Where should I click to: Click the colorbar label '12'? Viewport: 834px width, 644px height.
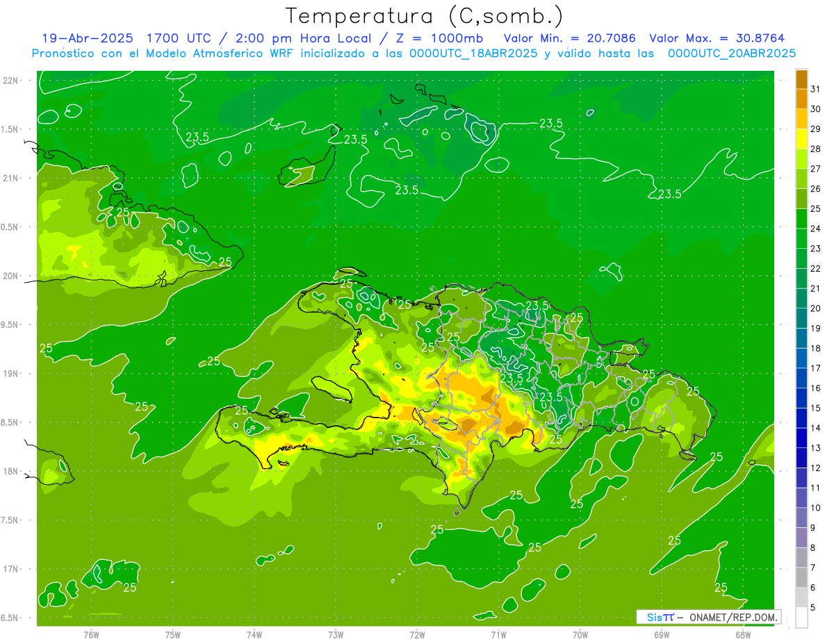[x=816, y=468]
